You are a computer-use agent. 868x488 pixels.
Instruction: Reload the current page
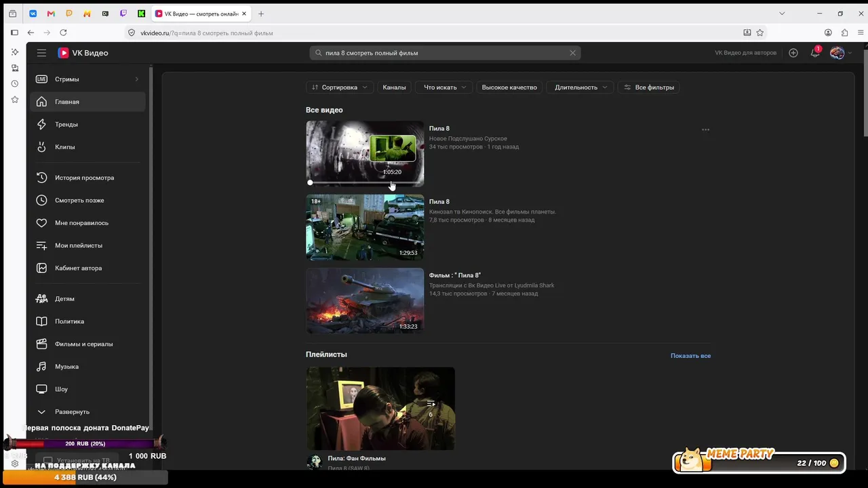(x=64, y=33)
